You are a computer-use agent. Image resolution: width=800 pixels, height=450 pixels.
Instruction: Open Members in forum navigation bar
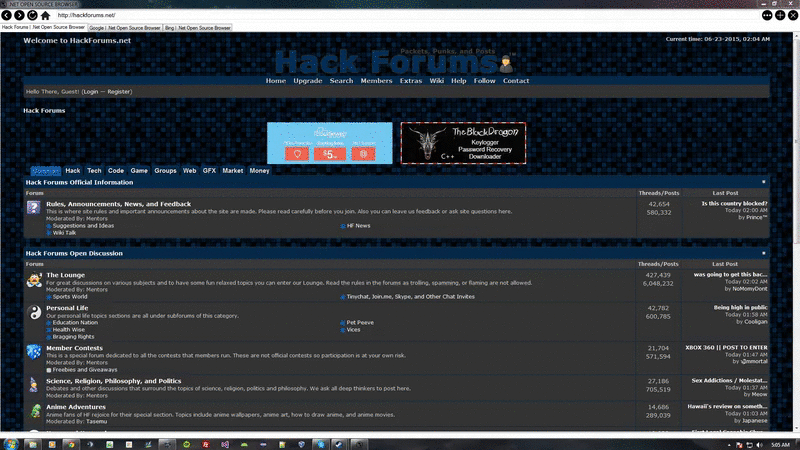377,81
